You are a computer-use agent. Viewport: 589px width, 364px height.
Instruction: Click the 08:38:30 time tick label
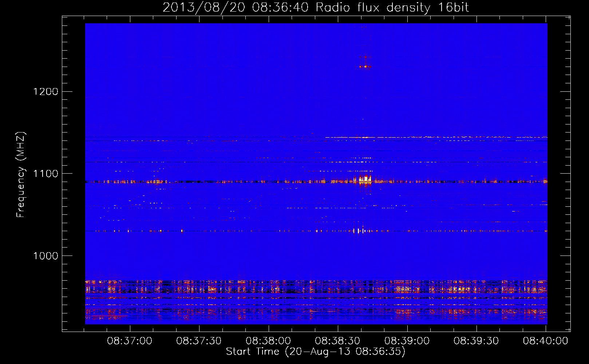click(x=337, y=341)
